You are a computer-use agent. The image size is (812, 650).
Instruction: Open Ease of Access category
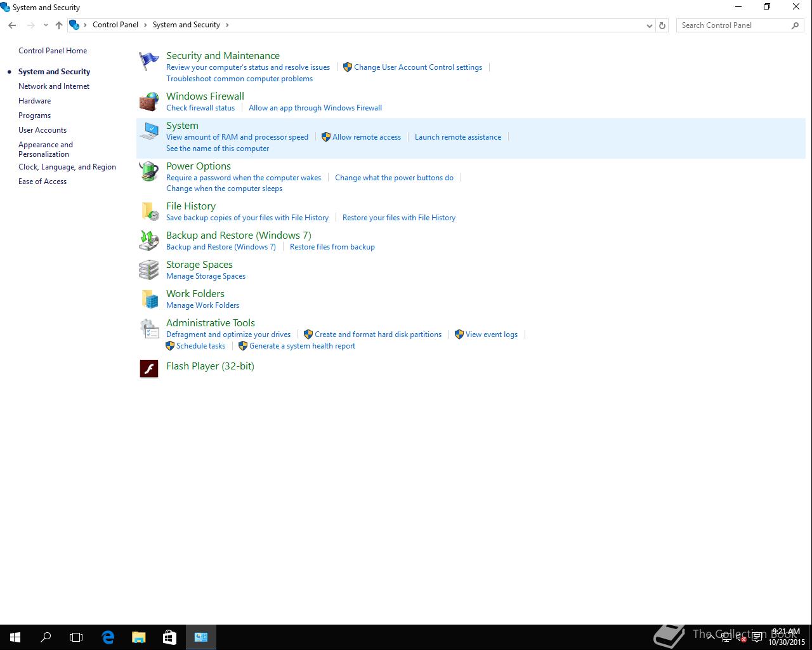pos(43,182)
